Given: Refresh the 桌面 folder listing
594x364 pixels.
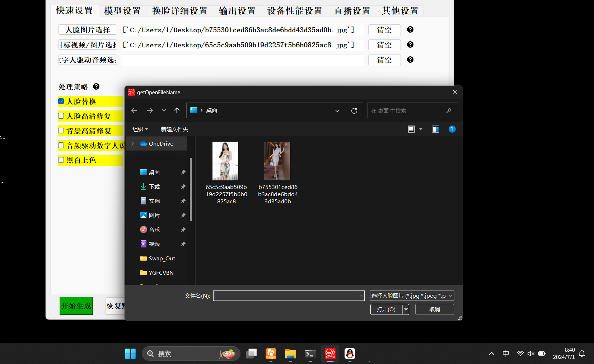Looking at the screenshot, I should [x=354, y=111].
